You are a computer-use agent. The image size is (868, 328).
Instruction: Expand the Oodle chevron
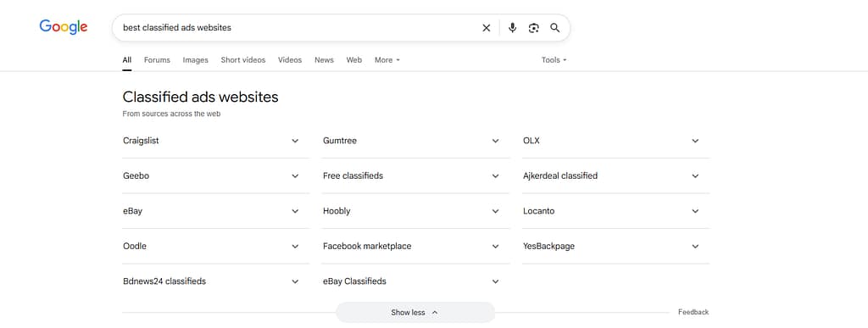(x=295, y=246)
